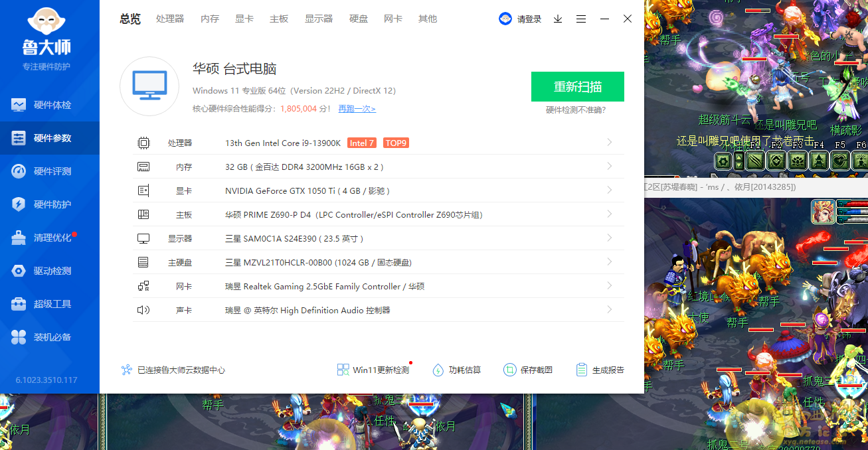
Task: Click the Win11更新检测 icon
Action: (343, 370)
